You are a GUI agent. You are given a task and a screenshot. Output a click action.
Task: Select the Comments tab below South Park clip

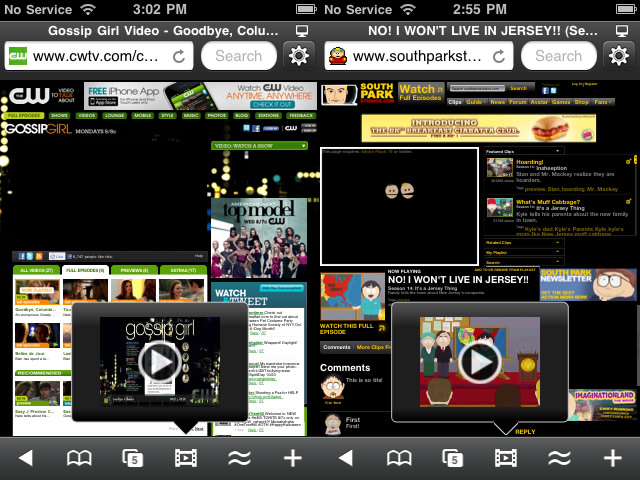337,347
